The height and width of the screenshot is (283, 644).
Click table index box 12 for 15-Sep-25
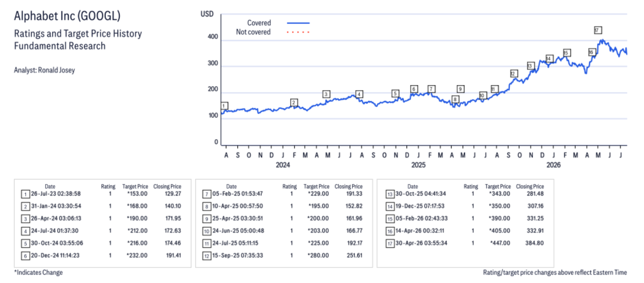click(x=207, y=256)
